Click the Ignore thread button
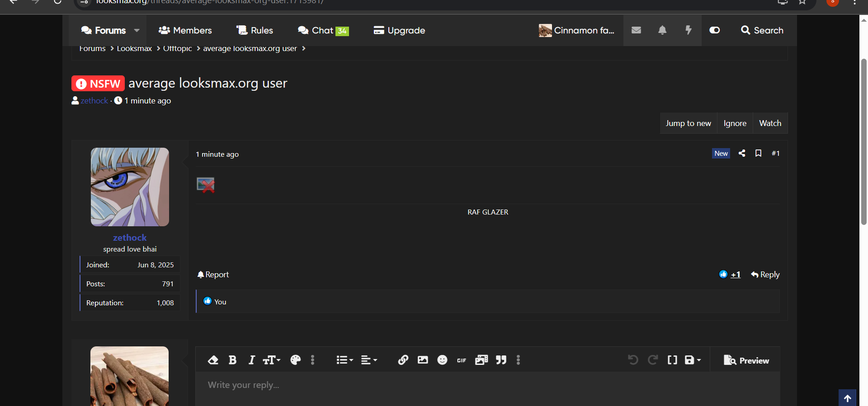868x406 pixels. click(x=735, y=123)
